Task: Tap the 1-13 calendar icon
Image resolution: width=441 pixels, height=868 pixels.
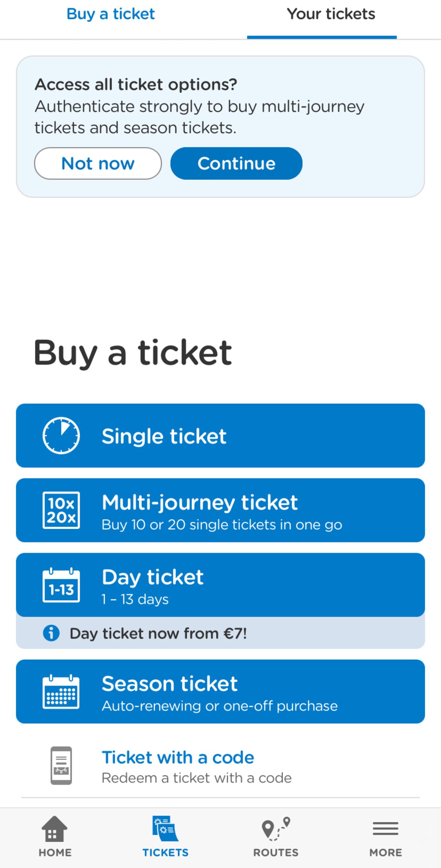Action: [61, 585]
